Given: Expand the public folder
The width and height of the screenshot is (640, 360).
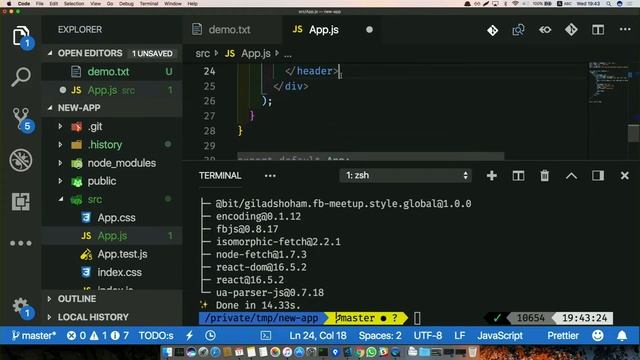Looking at the screenshot, I should 60,181.
